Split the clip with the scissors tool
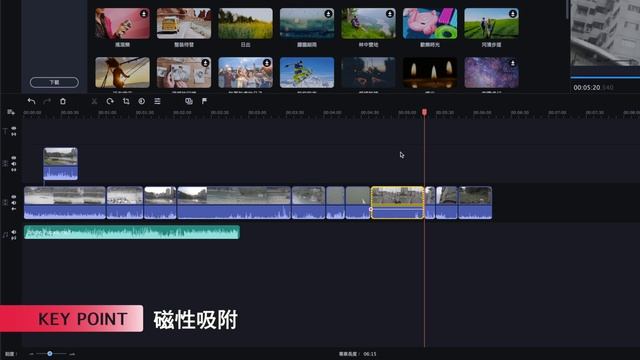640x360 pixels. pyautogui.click(x=94, y=101)
